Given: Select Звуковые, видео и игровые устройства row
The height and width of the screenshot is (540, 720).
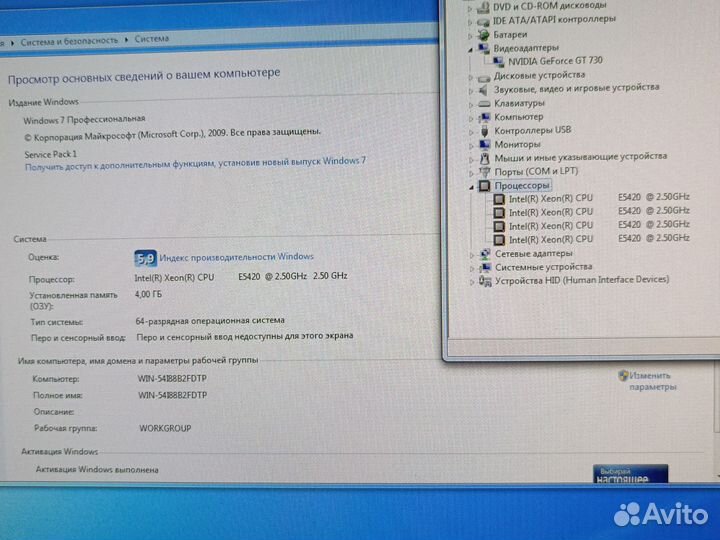Looking at the screenshot, I should coord(576,88).
